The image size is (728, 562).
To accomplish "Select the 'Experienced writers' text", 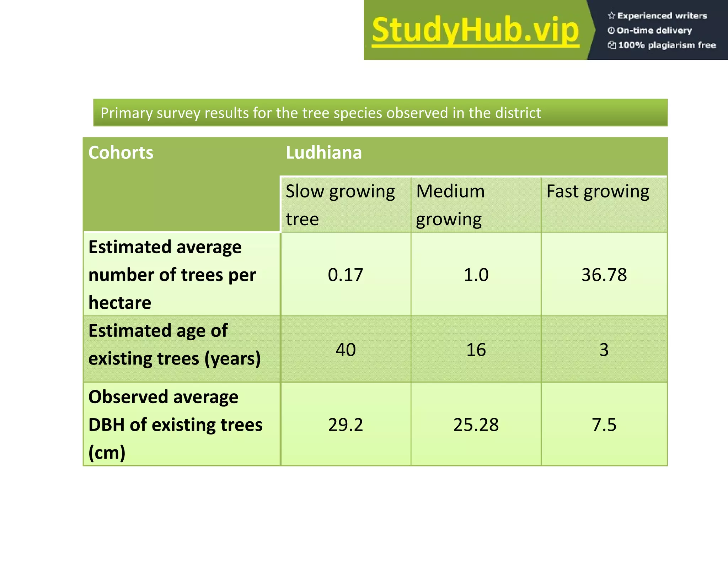I will tap(662, 16).
